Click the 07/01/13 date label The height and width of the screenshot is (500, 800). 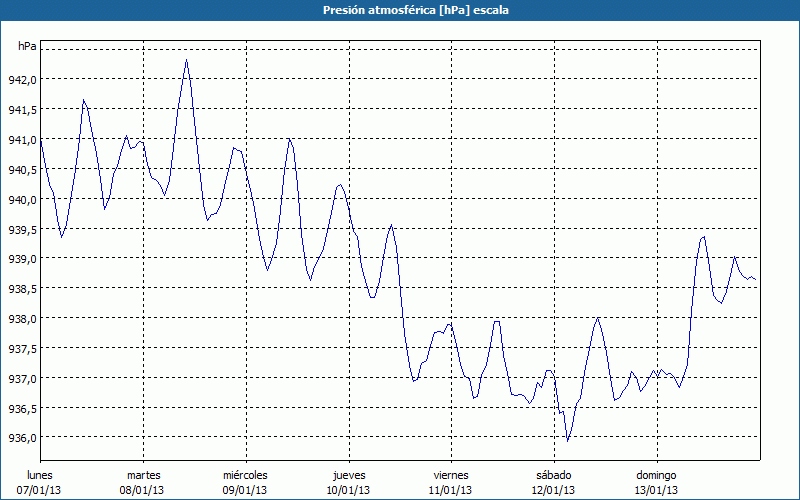(x=41, y=490)
